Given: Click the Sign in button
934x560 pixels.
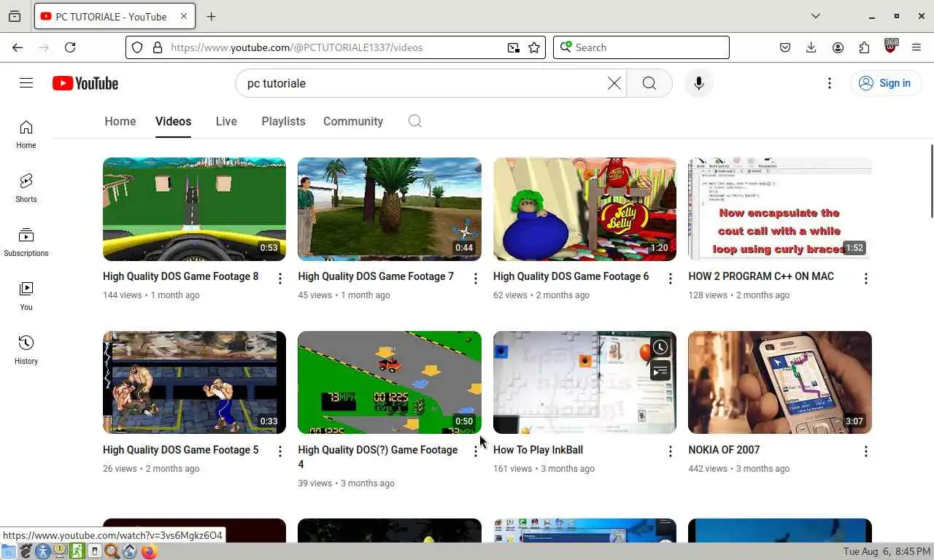Looking at the screenshot, I should (885, 83).
